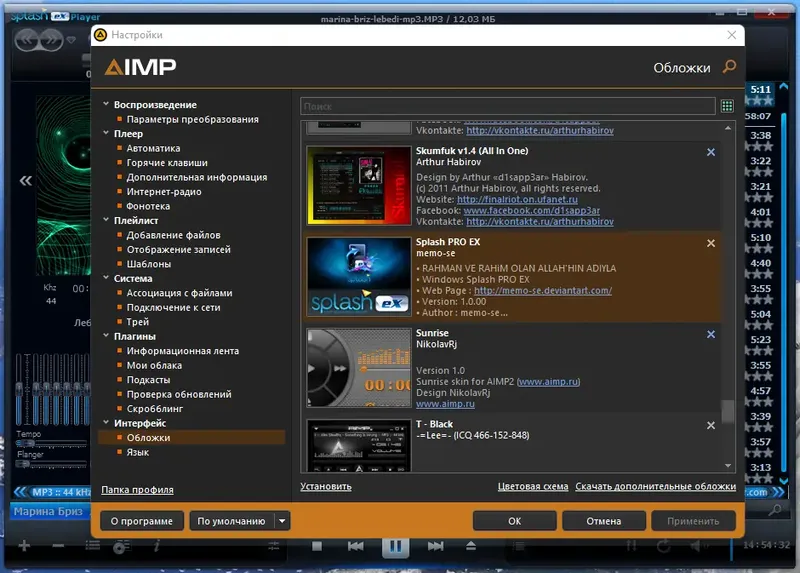This screenshot has width=800, height=573.
Task: Collapse the Плагины tree section
Action: (x=106, y=336)
